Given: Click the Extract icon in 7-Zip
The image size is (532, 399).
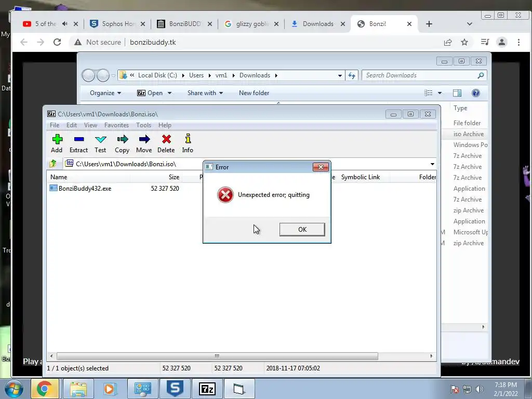Looking at the screenshot, I should (79, 143).
